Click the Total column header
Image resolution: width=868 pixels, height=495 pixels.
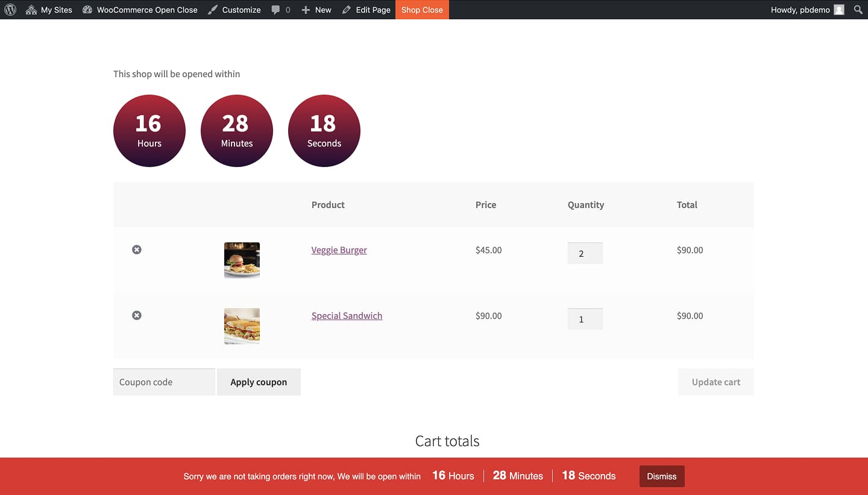click(687, 205)
